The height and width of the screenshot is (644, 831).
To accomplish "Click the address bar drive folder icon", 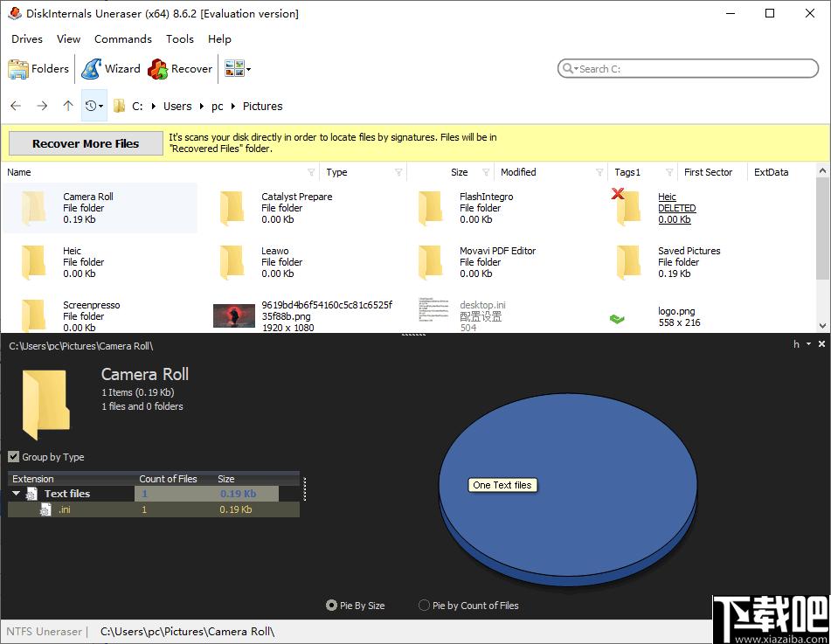I will [x=119, y=106].
